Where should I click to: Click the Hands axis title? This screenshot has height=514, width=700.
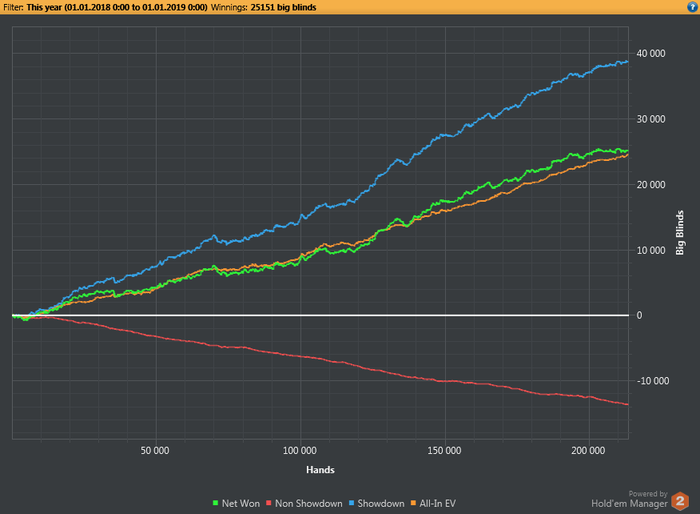click(320, 470)
